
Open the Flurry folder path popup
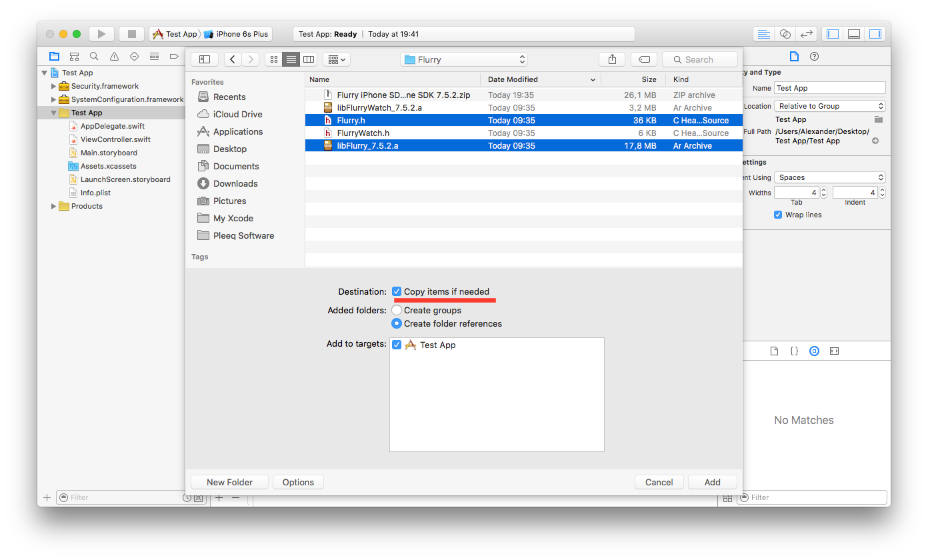(464, 59)
